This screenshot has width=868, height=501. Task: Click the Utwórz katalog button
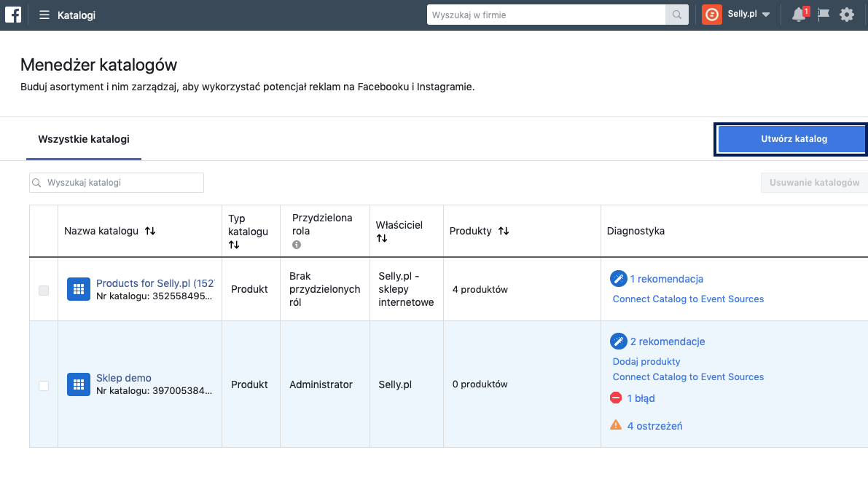pos(793,139)
